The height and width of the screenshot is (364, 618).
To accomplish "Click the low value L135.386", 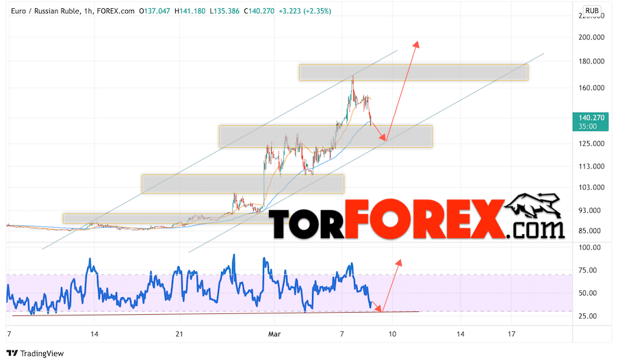I will [224, 11].
